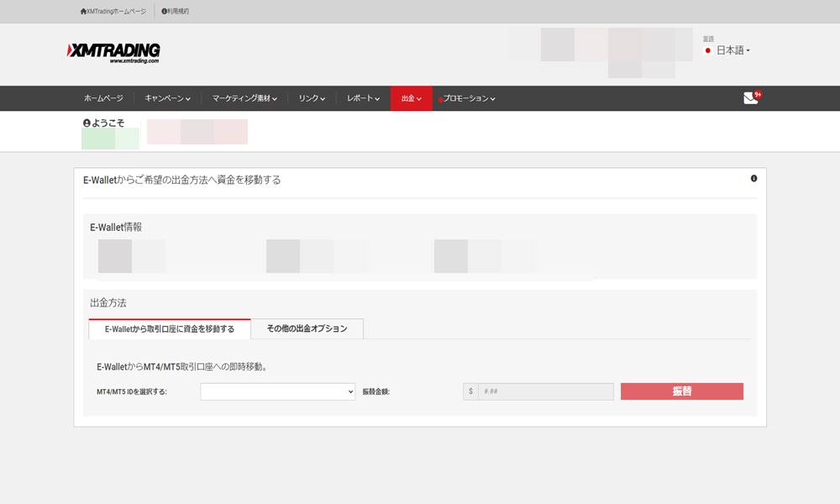Click the info icon in the E-Wallet panel header
840x504 pixels.
[x=753, y=178]
